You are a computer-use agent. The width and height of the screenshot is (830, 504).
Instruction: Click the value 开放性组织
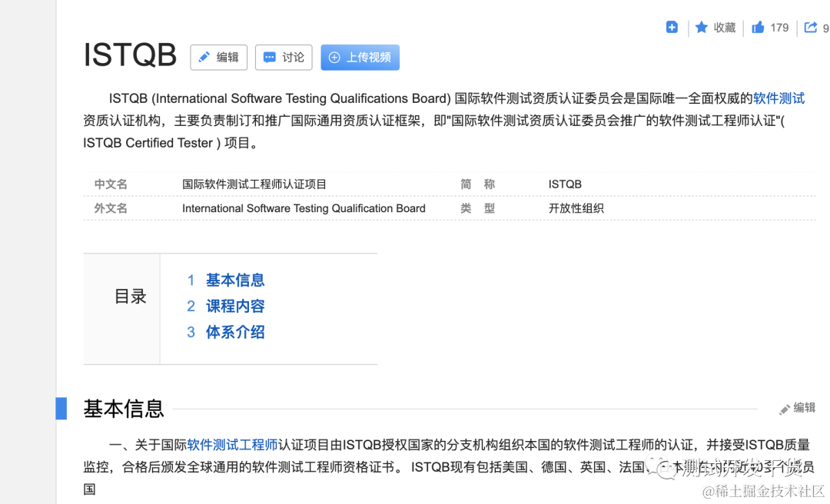576,208
